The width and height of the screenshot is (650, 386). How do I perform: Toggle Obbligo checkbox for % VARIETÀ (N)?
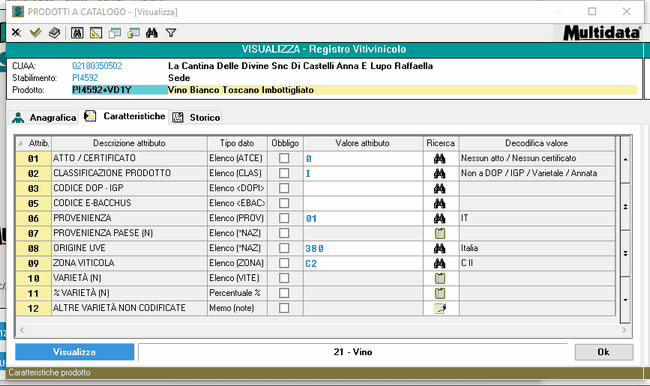(x=284, y=293)
